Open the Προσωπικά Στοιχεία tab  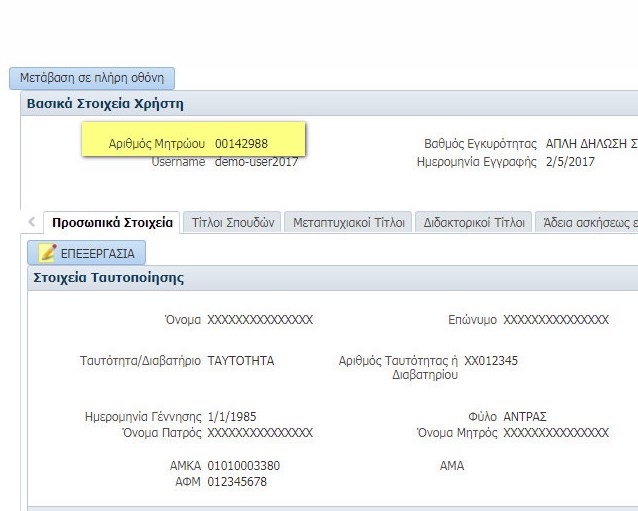[x=112, y=223]
